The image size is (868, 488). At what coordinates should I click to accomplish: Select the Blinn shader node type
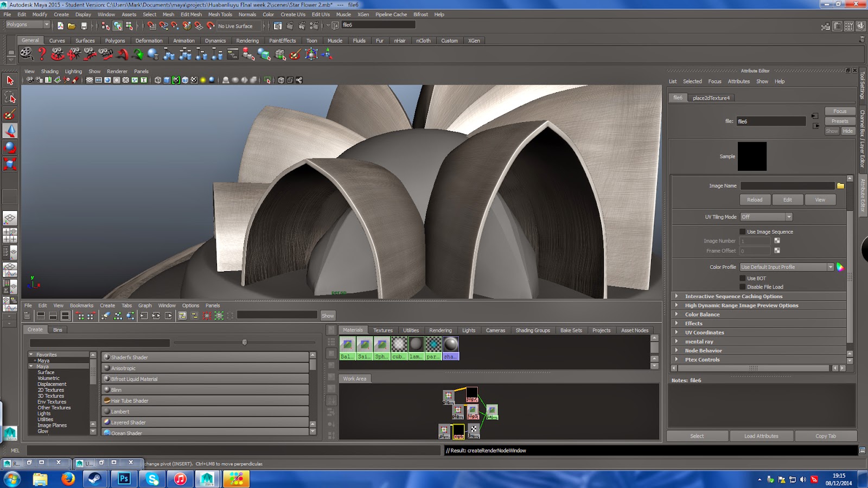pos(116,390)
